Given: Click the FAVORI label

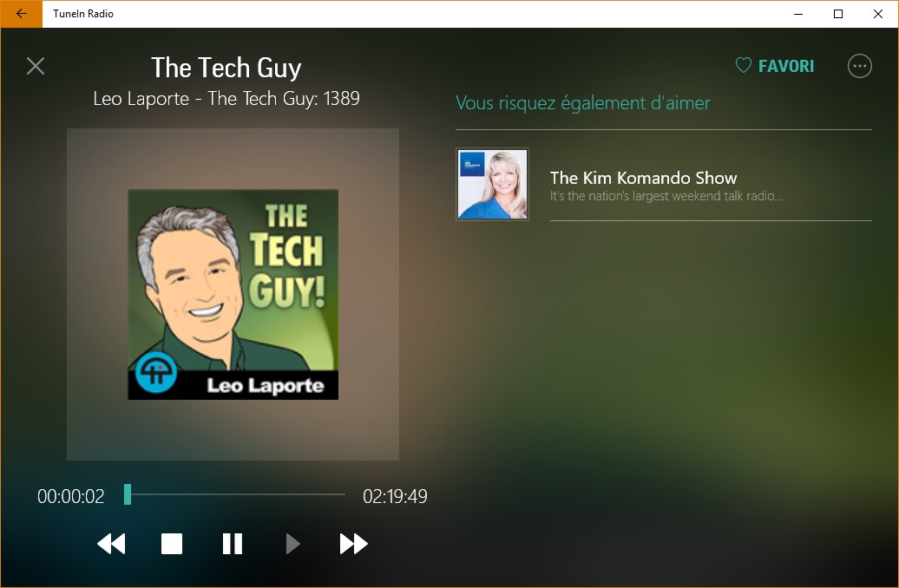Looking at the screenshot, I should (x=786, y=66).
